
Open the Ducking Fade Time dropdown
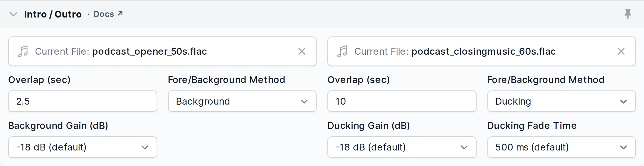(x=562, y=147)
